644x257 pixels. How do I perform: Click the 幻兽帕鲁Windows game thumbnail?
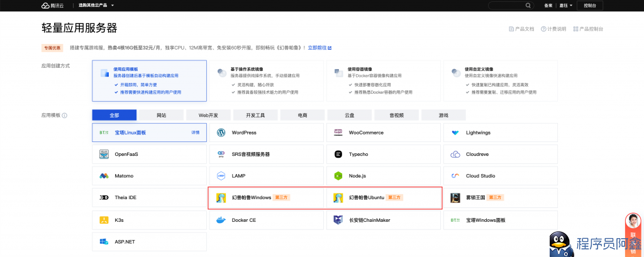coord(221,197)
